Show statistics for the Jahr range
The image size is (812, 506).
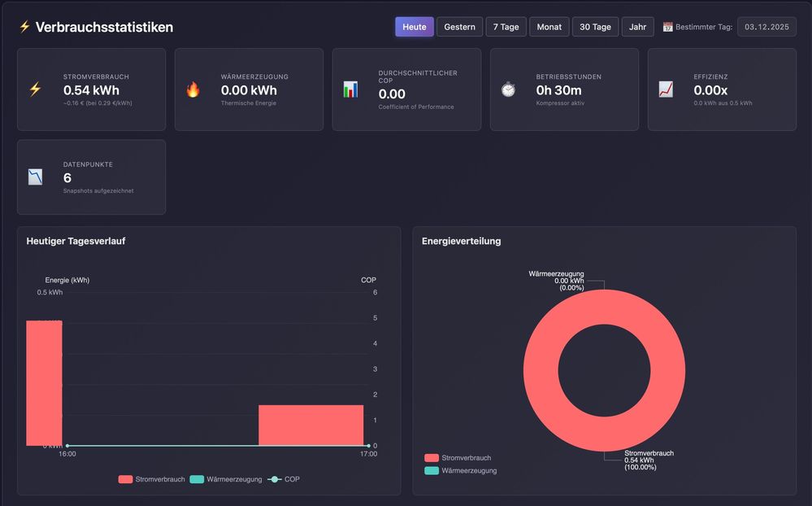tap(638, 27)
